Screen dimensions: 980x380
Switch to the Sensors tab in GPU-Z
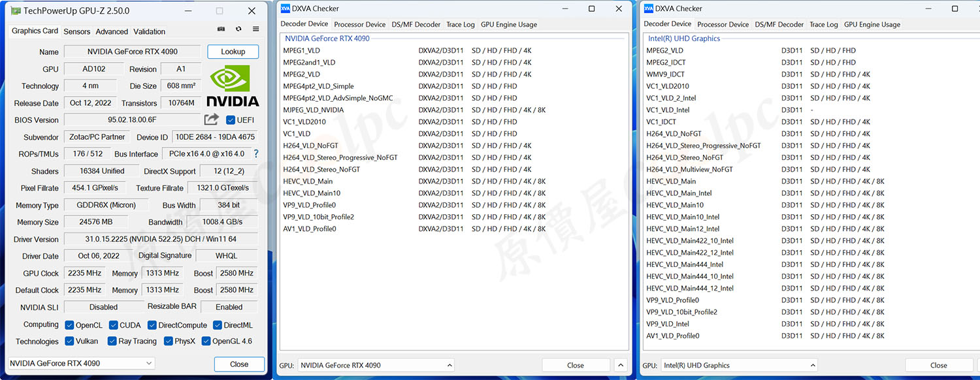[x=77, y=31]
